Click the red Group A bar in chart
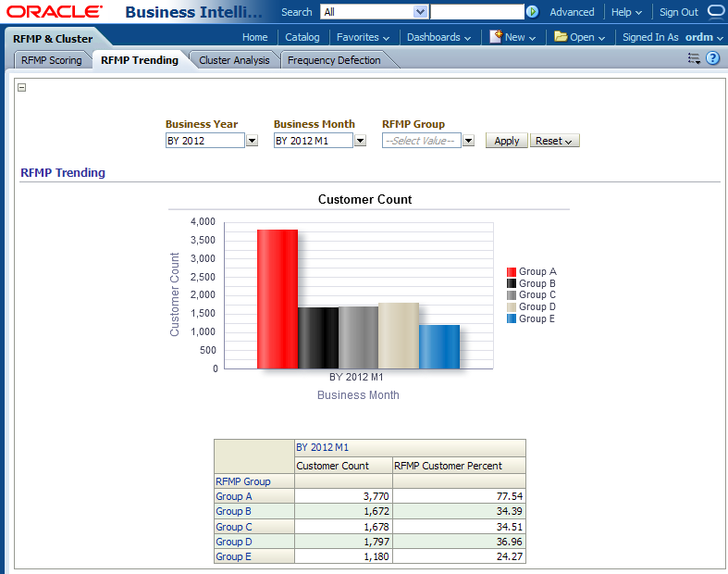The height and width of the screenshot is (574, 728). [x=277, y=298]
